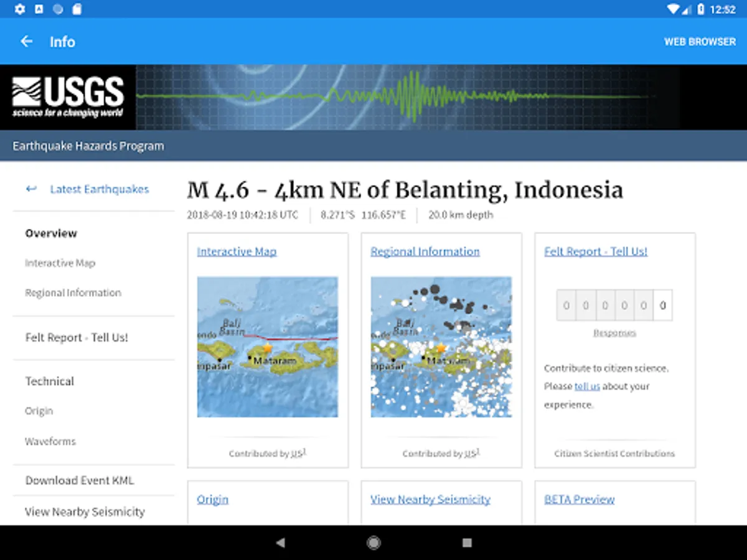
Task: Tap the Android recent apps button
Action: [x=467, y=543]
